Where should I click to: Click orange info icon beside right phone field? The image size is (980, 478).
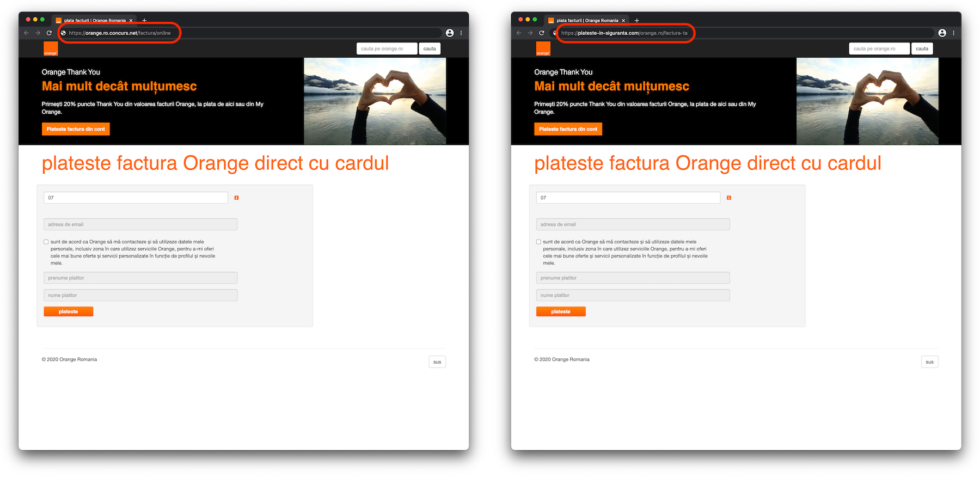[729, 198]
